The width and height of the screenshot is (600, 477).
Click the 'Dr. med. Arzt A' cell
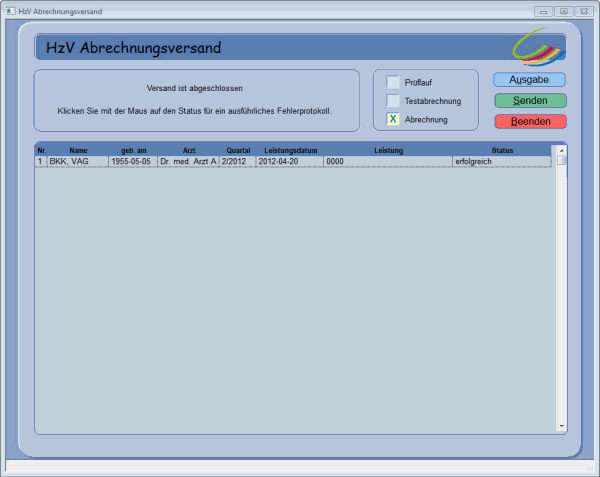coord(187,161)
